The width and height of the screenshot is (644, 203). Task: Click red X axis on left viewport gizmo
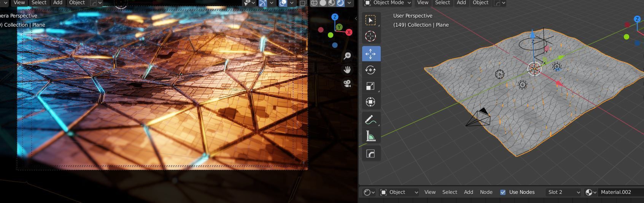pos(349,32)
